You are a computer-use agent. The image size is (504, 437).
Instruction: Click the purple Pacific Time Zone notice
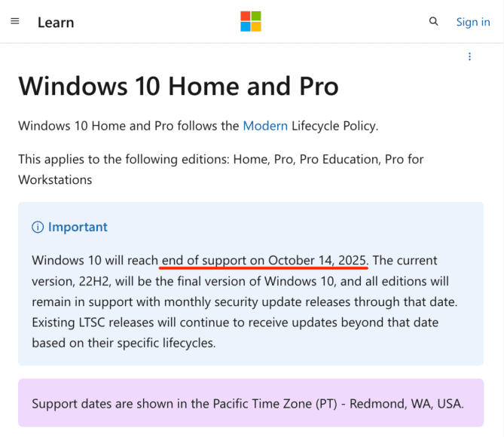[x=247, y=402]
